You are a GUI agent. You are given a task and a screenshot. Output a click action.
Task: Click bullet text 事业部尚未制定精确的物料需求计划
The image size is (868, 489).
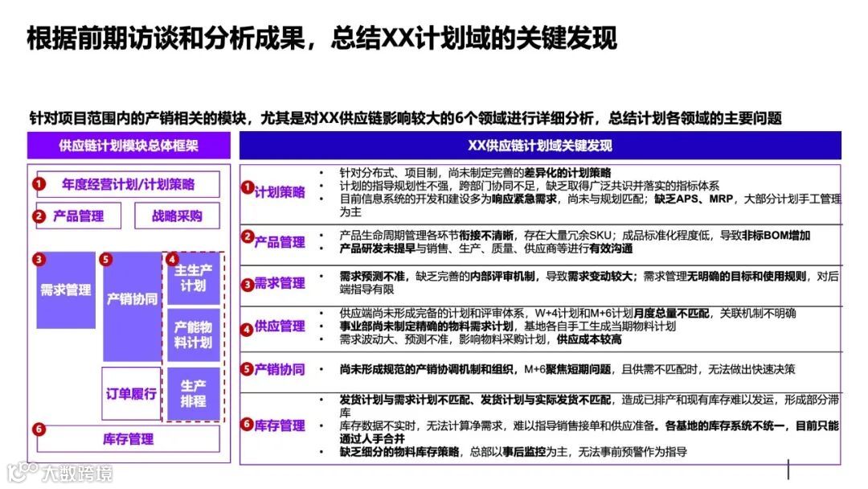point(508,327)
